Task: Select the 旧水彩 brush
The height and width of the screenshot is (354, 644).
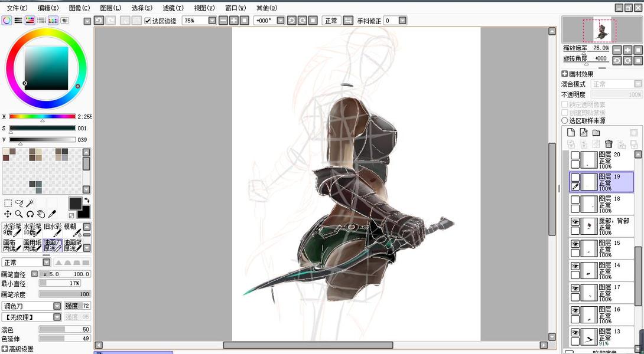Action: click(x=53, y=230)
